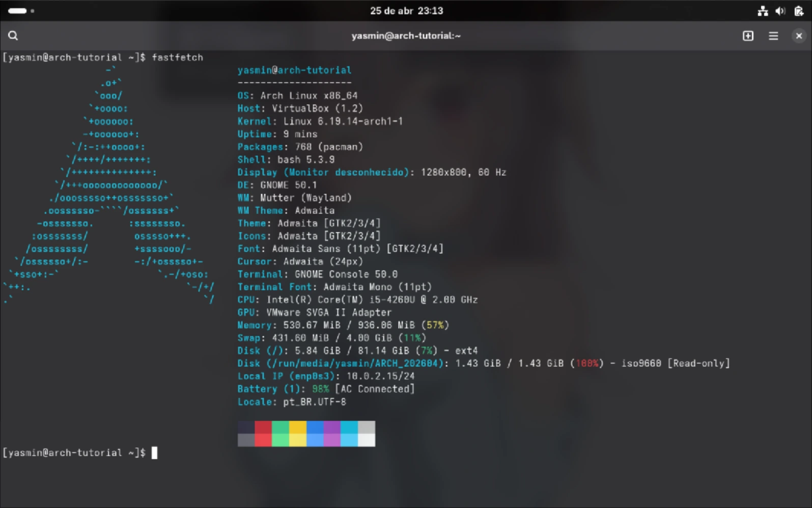The width and height of the screenshot is (812, 508).
Task: Click the volume speaker icon
Action: pyautogui.click(x=780, y=11)
